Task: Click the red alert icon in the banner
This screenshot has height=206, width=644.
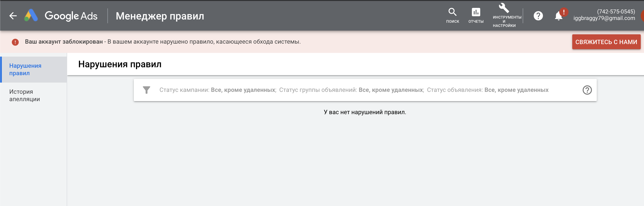Action: (15, 42)
